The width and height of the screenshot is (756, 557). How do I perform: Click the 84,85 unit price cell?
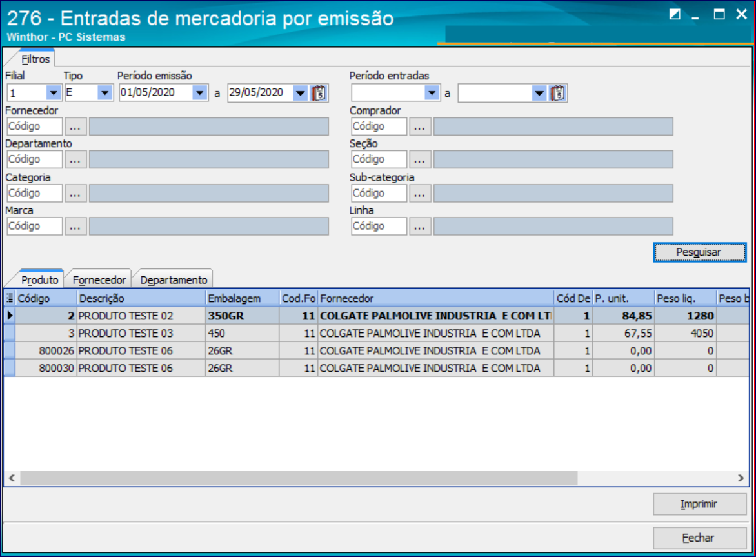tap(623, 316)
